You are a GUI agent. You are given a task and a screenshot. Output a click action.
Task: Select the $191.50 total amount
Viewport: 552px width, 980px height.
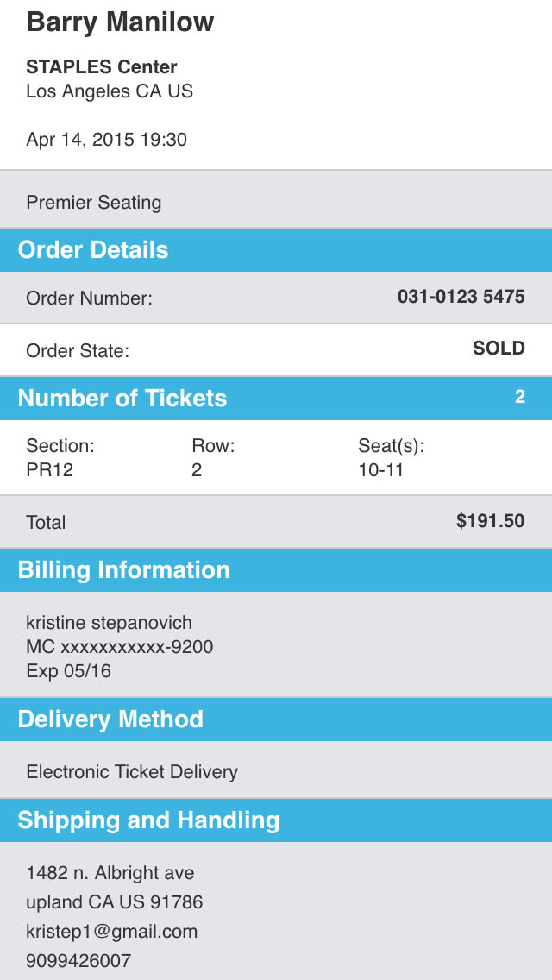pos(490,521)
